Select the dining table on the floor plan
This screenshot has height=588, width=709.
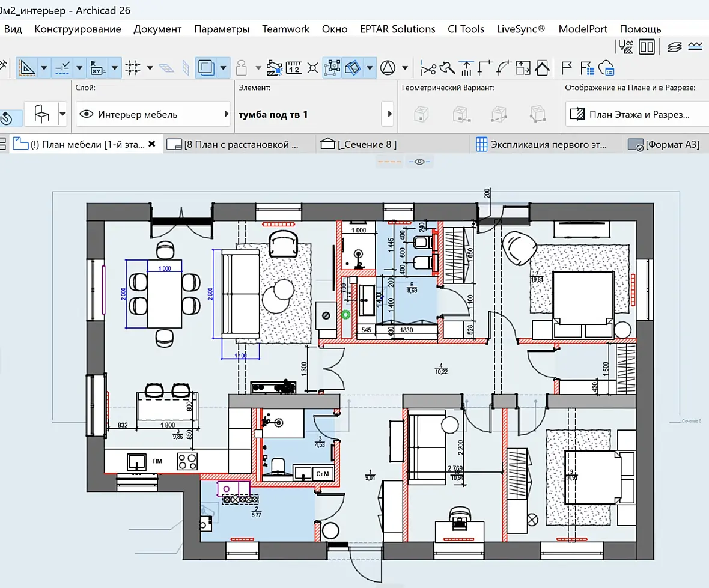click(x=165, y=294)
